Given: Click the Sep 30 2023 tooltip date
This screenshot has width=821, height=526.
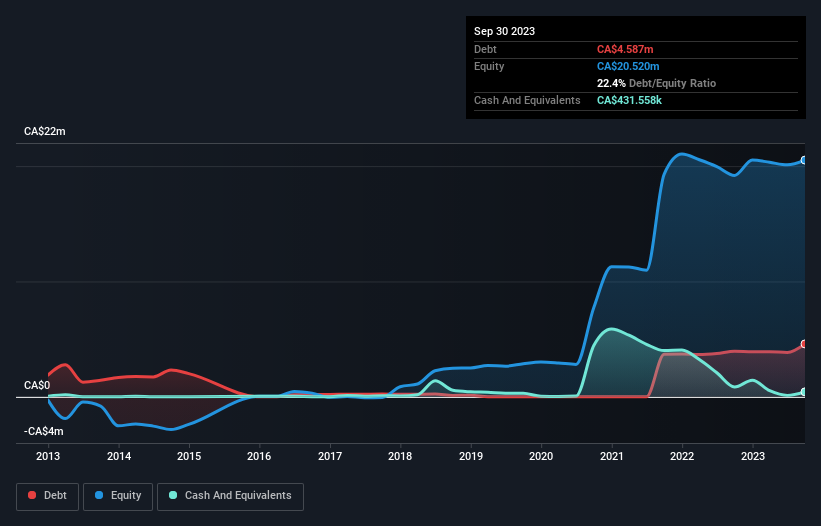Looking at the screenshot, I should [504, 31].
